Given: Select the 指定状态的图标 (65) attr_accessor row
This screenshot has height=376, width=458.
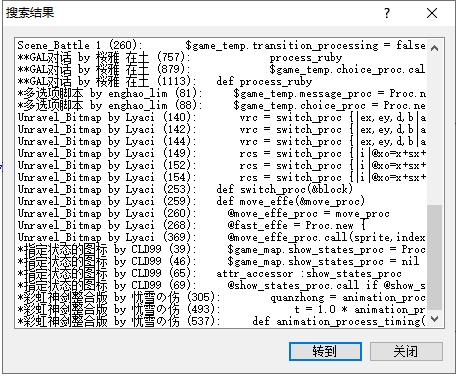Looking at the screenshot, I should (221, 273).
